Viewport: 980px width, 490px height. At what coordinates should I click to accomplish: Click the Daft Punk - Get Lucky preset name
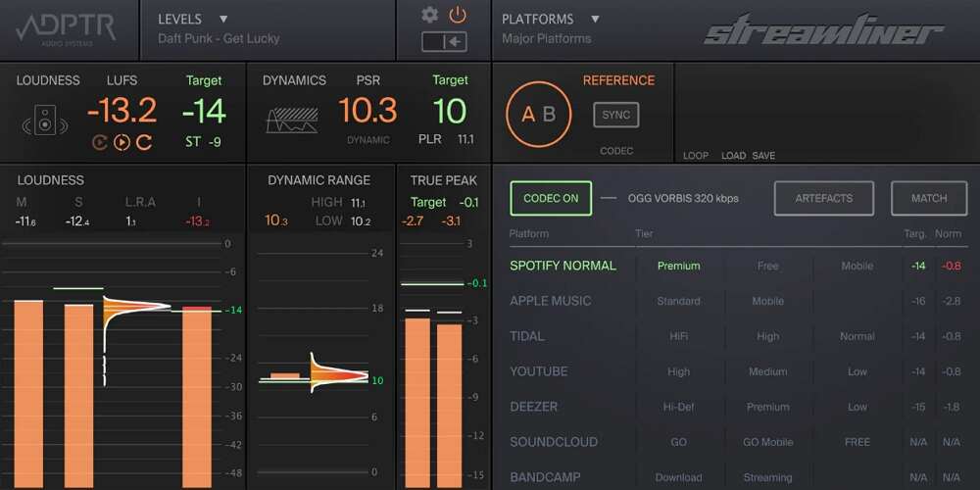219,38
